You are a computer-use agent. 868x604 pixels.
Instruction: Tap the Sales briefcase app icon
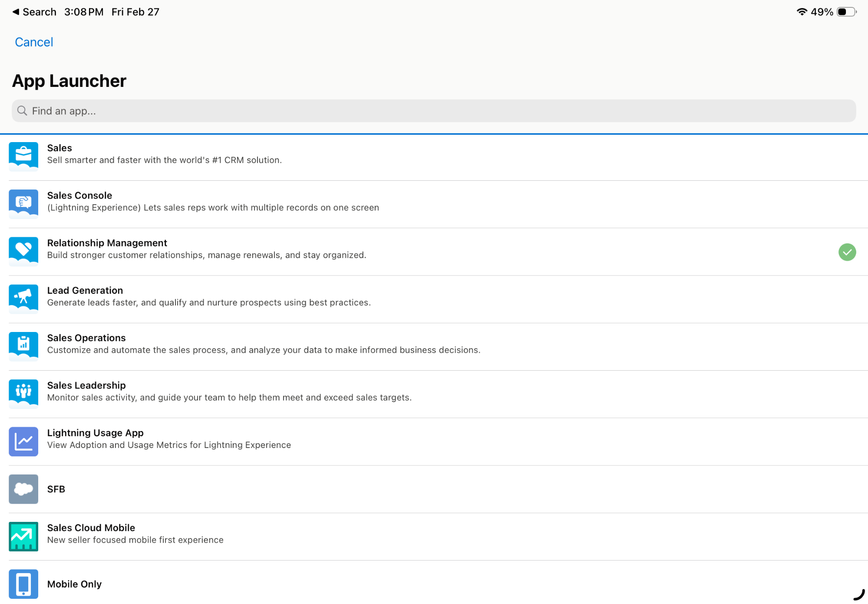tap(23, 156)
